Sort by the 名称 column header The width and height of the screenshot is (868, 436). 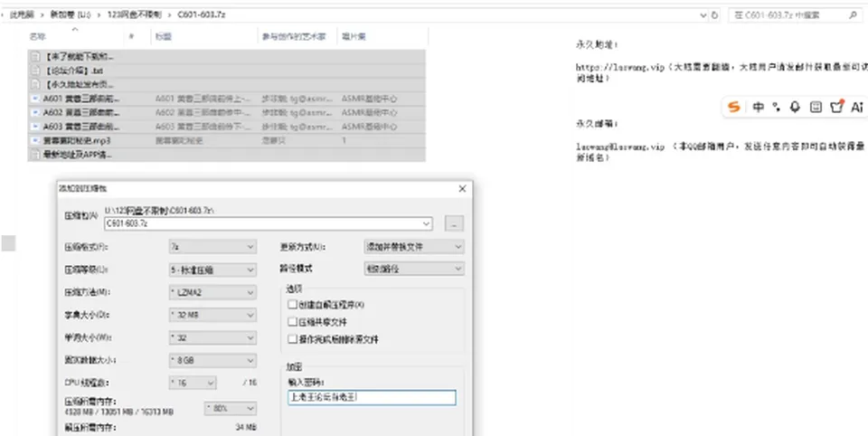click(x=38, y=36)
